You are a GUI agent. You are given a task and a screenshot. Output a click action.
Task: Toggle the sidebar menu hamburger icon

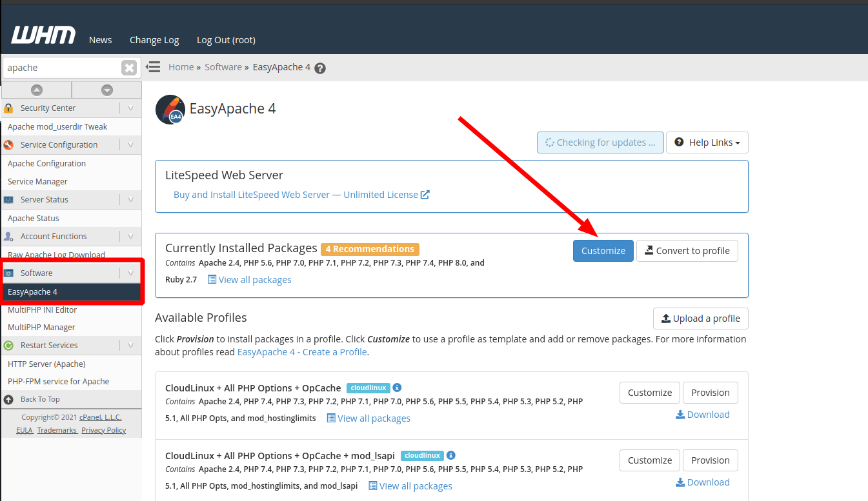pos(153,67)
